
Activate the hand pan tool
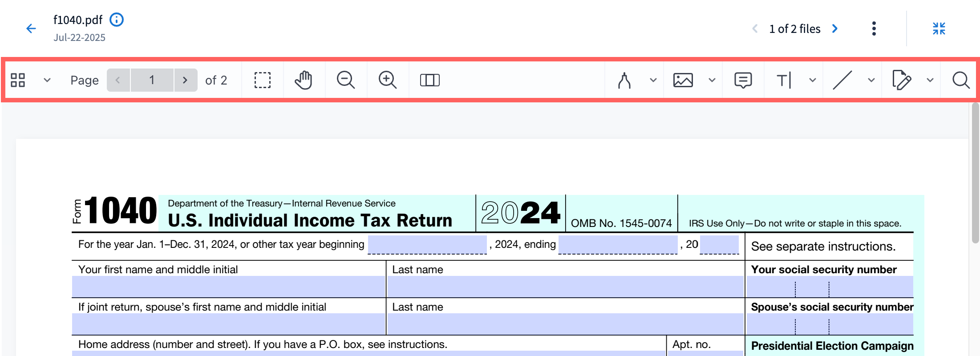coord(304,80)
